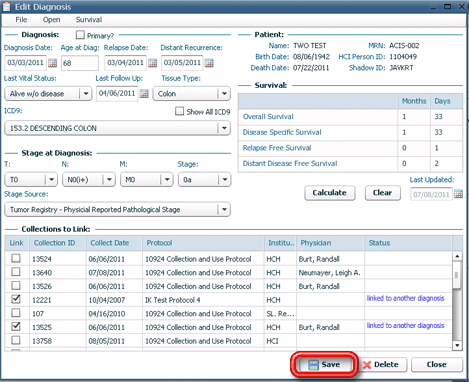Click the Distant Disease Free Survival label
Viewport: 469px width, 382px height.
[290, 164]
